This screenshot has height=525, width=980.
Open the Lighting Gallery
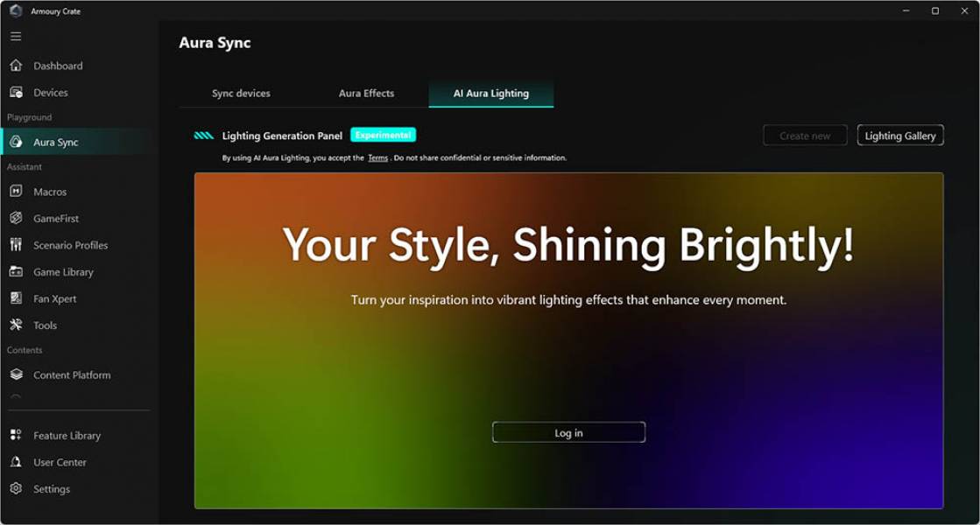(x=900, y=136)
